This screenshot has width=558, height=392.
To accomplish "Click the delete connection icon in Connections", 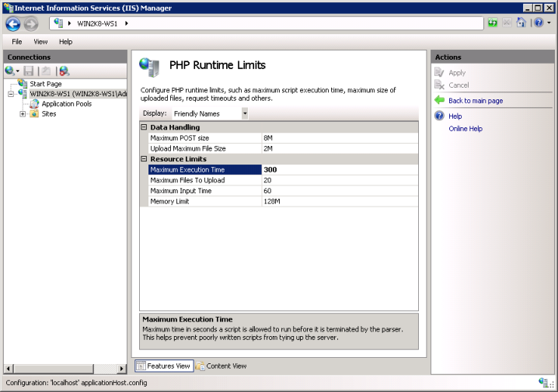I will [x=64, y=71].
